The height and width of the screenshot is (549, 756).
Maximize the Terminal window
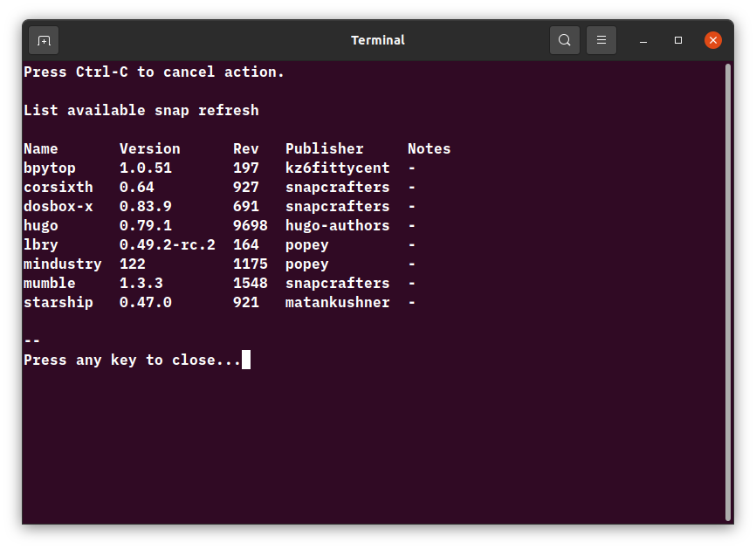678,40
